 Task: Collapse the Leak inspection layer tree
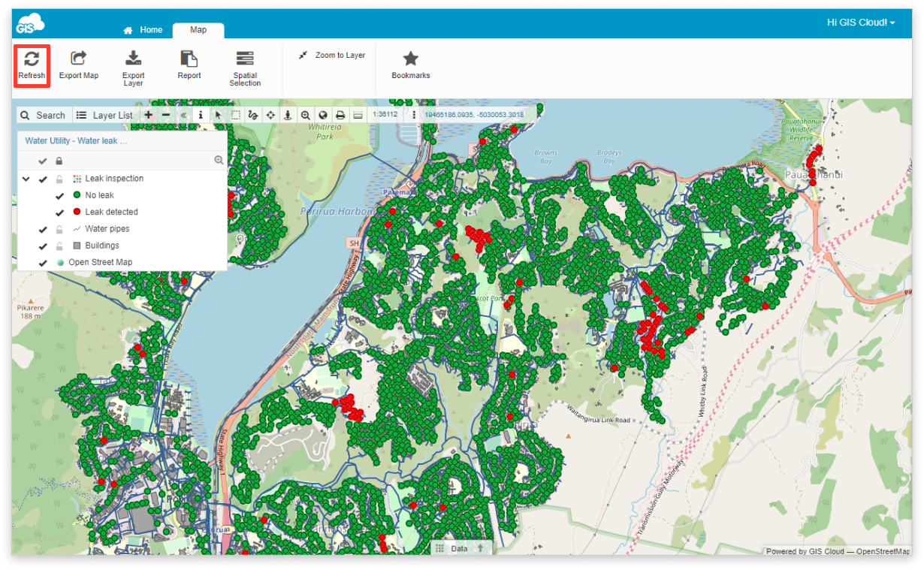tap(26, 179)
